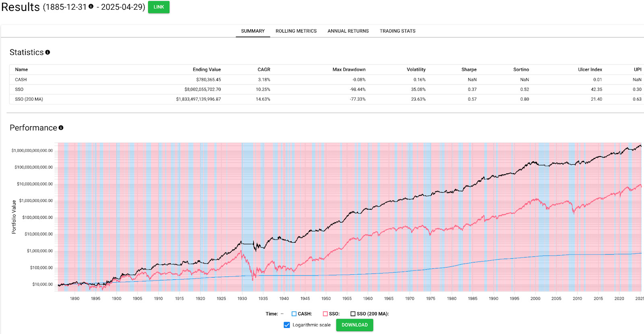Go to the Trading Stats tab
This screenshot has width=644, height=334.
pyautogui.click(x=397, y=31)
